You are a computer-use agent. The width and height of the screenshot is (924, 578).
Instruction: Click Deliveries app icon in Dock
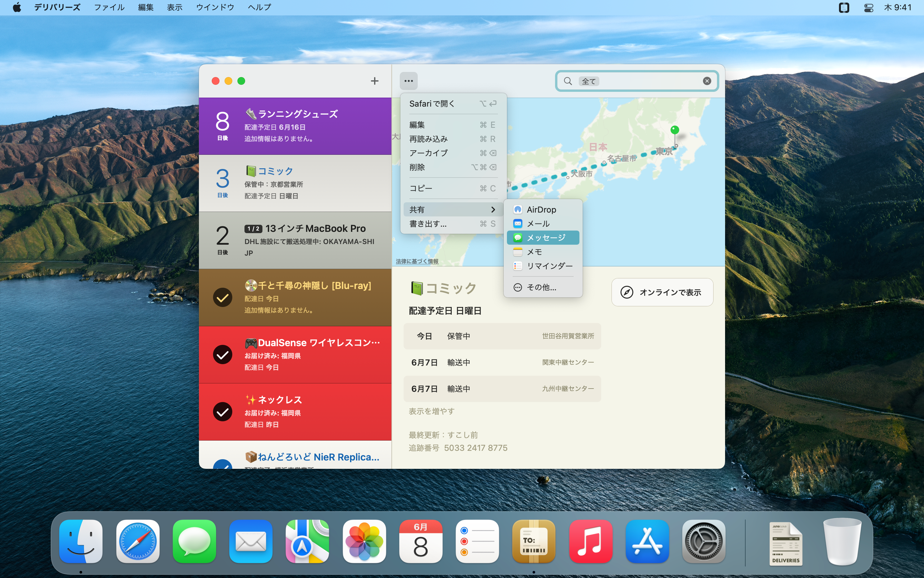tap(534, 541)
